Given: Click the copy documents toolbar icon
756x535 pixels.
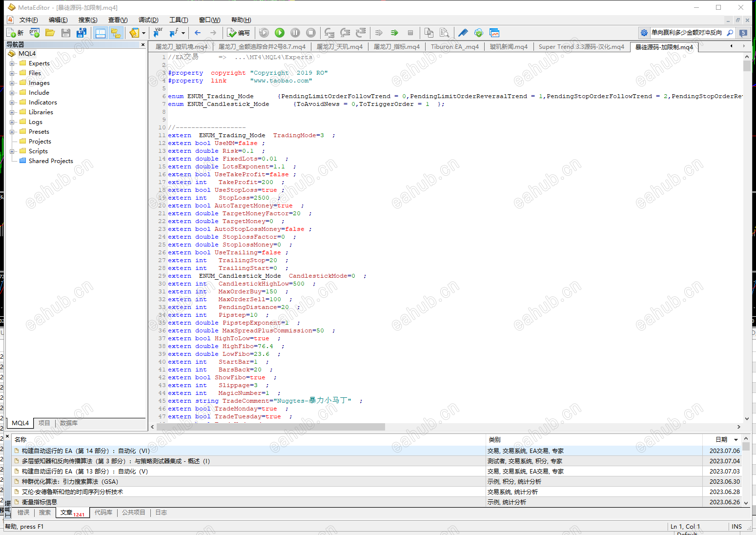Looking at the screenshot, I should [x=429, y=33].
